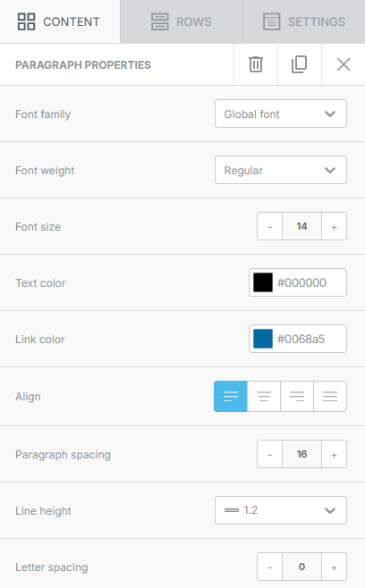
Task: Delete the paragraph using the trash icon
Action: click(256, 64)
